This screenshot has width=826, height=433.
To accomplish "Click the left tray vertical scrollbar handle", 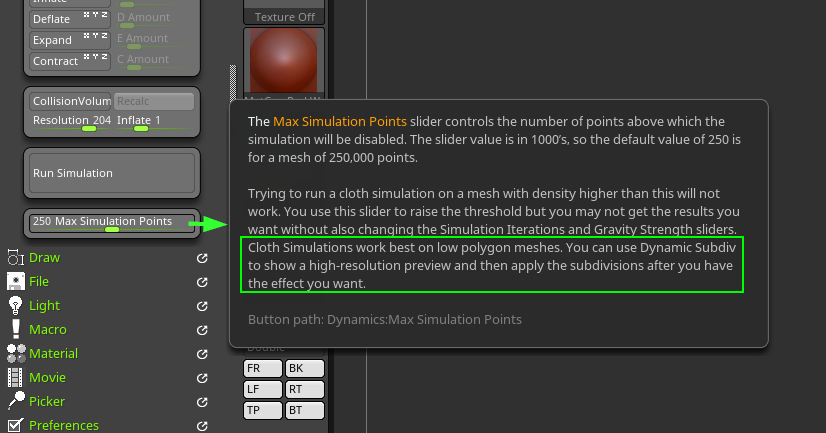I will pos(233,83).
